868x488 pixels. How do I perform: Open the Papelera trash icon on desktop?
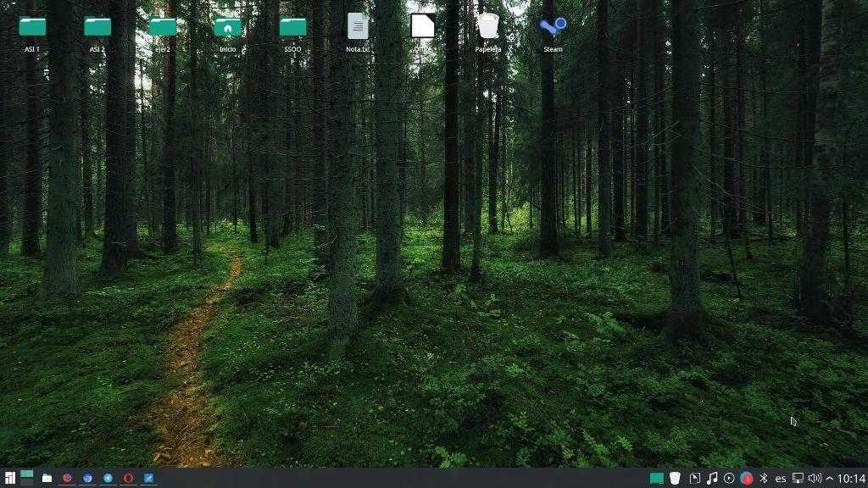tap(487, 27)
